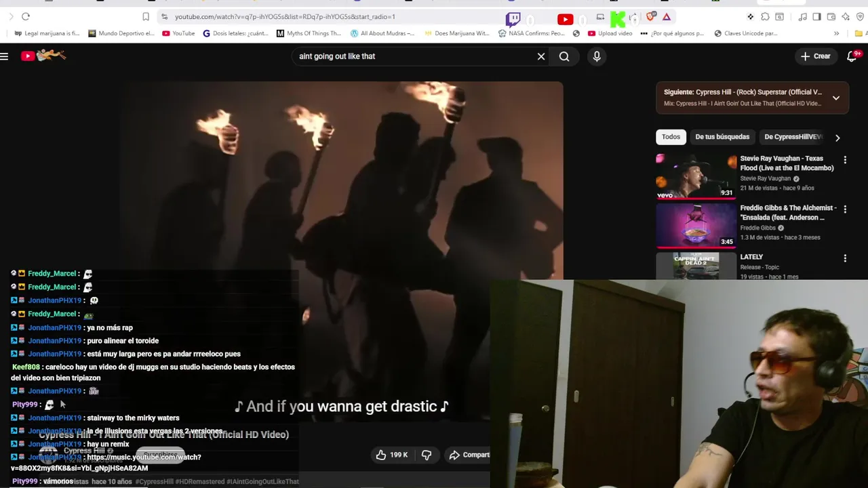This screenshot has height=488, width=868.
Task: Open Freddie Gibbs 'Ensalada' video thumbnail
Action: tap(696, 226)
